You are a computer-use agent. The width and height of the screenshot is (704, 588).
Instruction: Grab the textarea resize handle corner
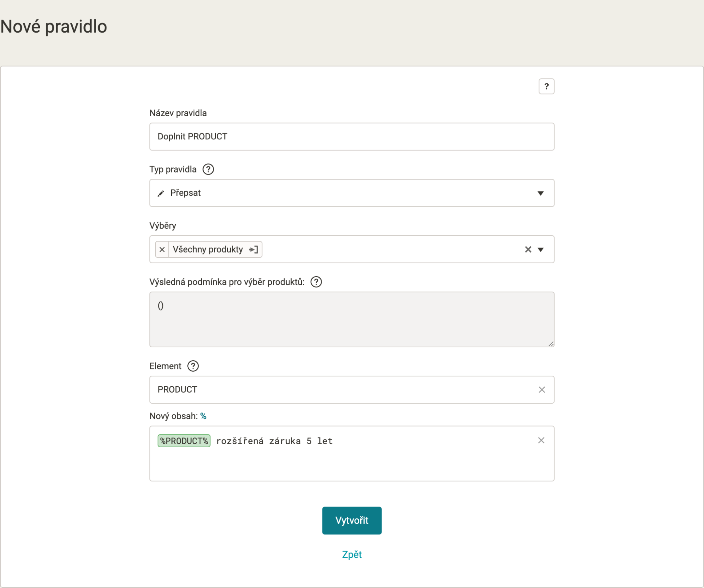(x=551, y=344)
